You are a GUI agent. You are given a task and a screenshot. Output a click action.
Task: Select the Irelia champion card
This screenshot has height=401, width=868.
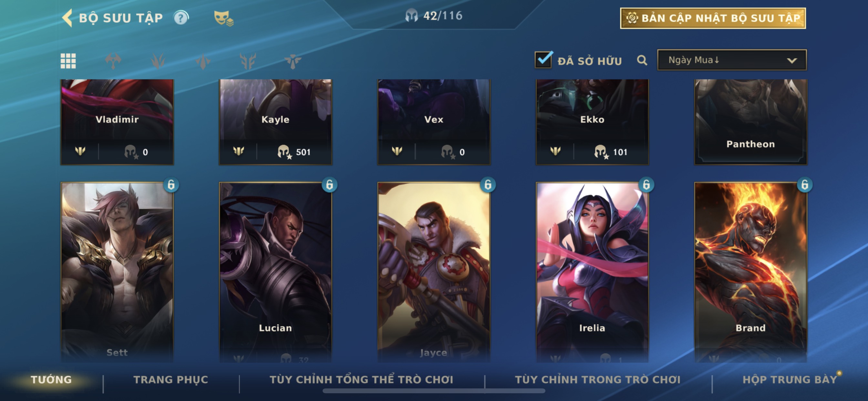592,272
